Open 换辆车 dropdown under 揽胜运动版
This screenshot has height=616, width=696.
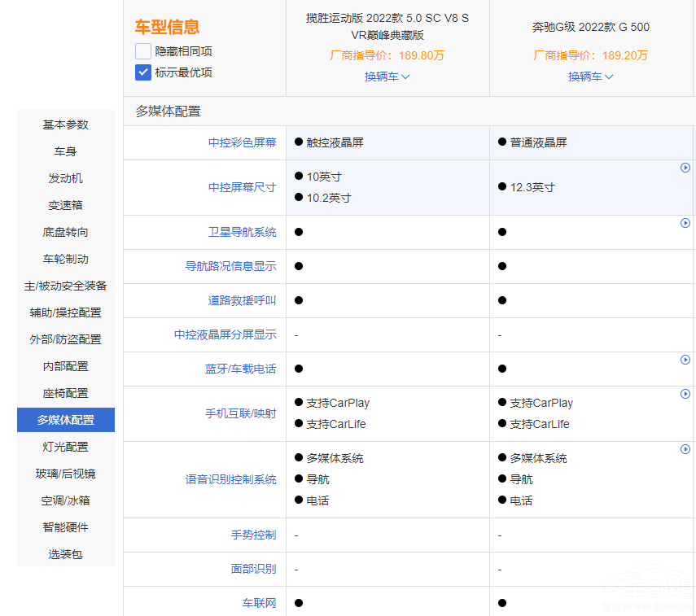tap(387, 76)
